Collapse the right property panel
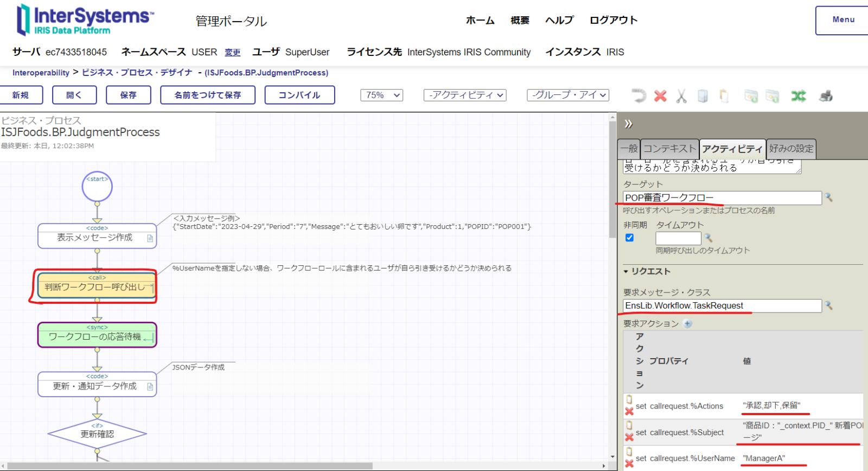 (x=628, y=124)
